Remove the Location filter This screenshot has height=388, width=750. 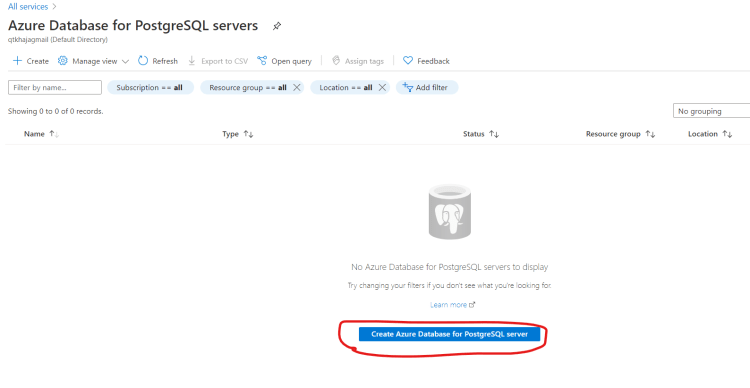click(x=382, y=88)
